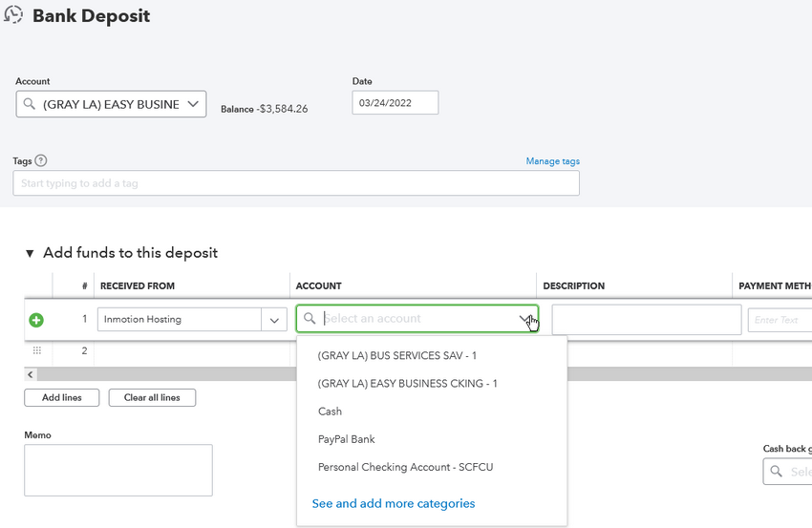Click the green add-line plus icon

[36, 320]
